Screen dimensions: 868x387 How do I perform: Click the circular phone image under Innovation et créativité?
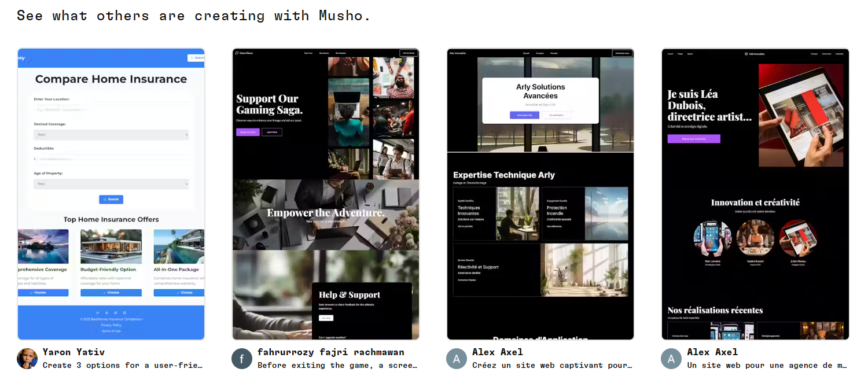point(712,238)
